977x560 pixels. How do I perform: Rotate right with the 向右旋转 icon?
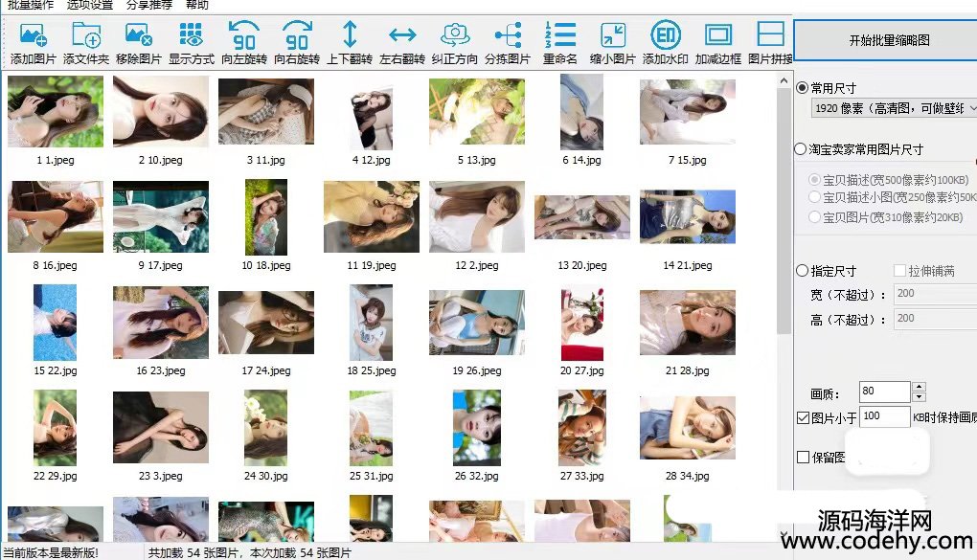pos(297,34)
